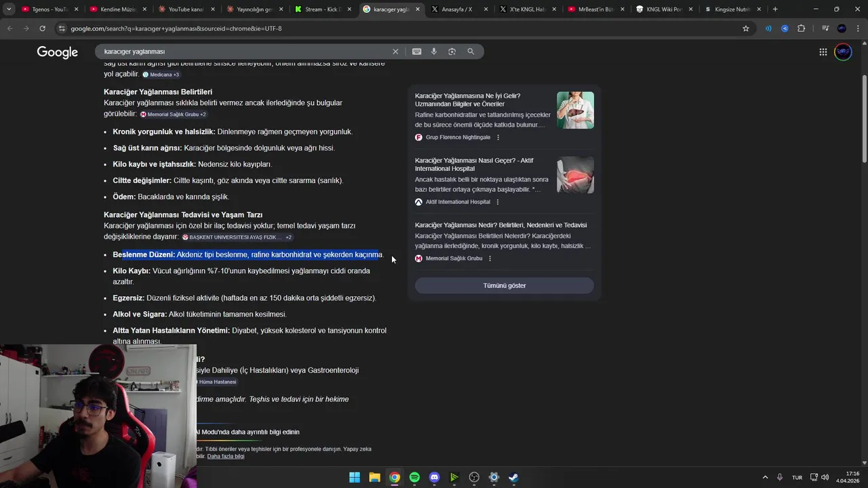The image size is (868, 488).
Task: Open the Google account avatar
Action: click(843, 52)
